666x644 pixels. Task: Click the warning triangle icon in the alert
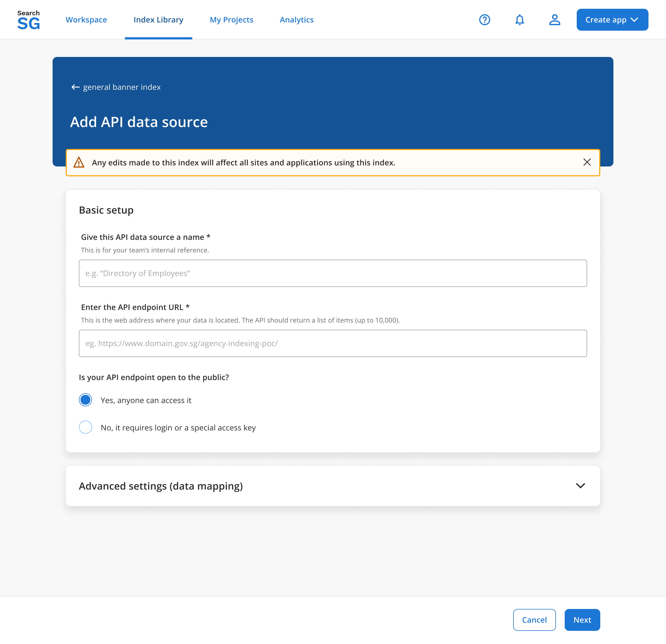click(79, 162)
